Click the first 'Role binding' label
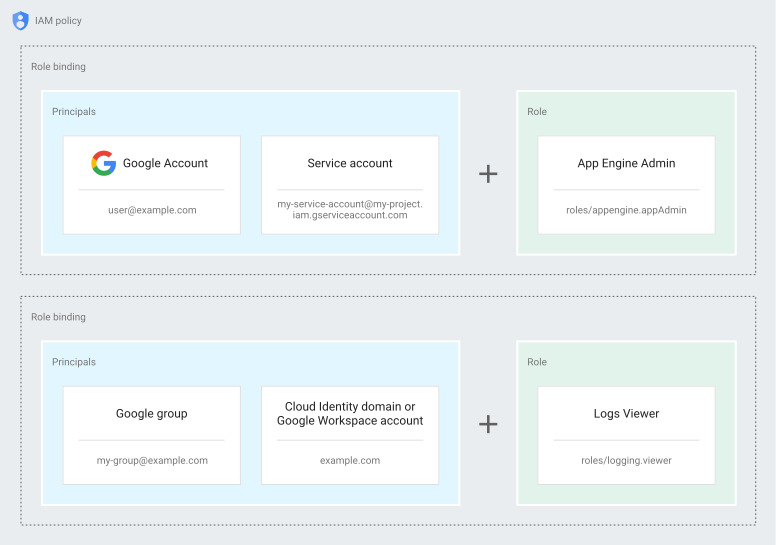The width and height of the screenshot is (776, 545). pos(58,67)
